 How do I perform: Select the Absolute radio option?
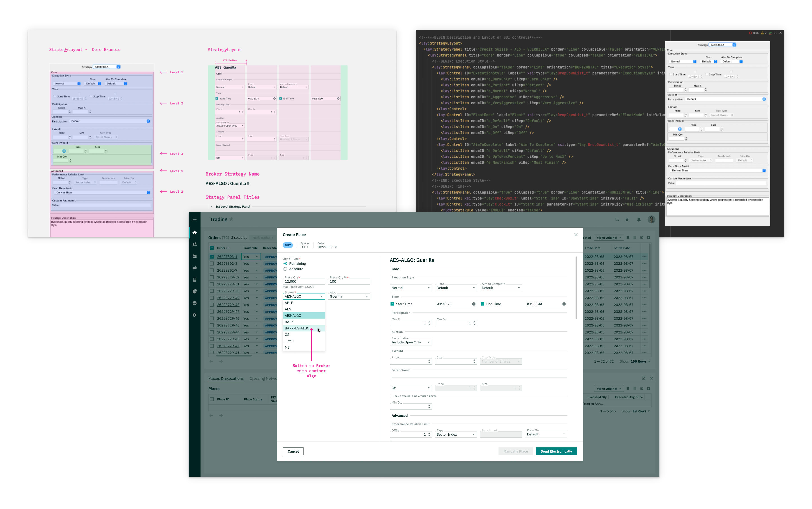click(285, 269)
